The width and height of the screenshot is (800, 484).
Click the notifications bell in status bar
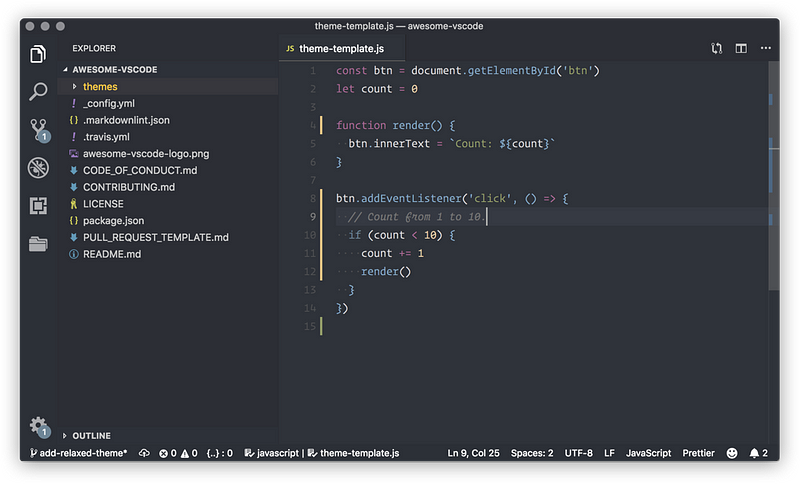coord(756,453)
